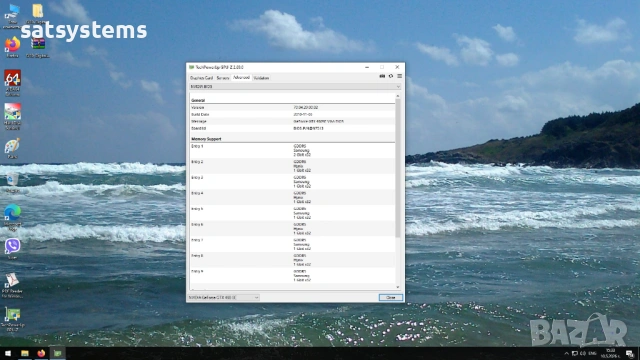
Task: Click the vertical scrollbar thumb in GPU-Z
Action: (398, 167)
